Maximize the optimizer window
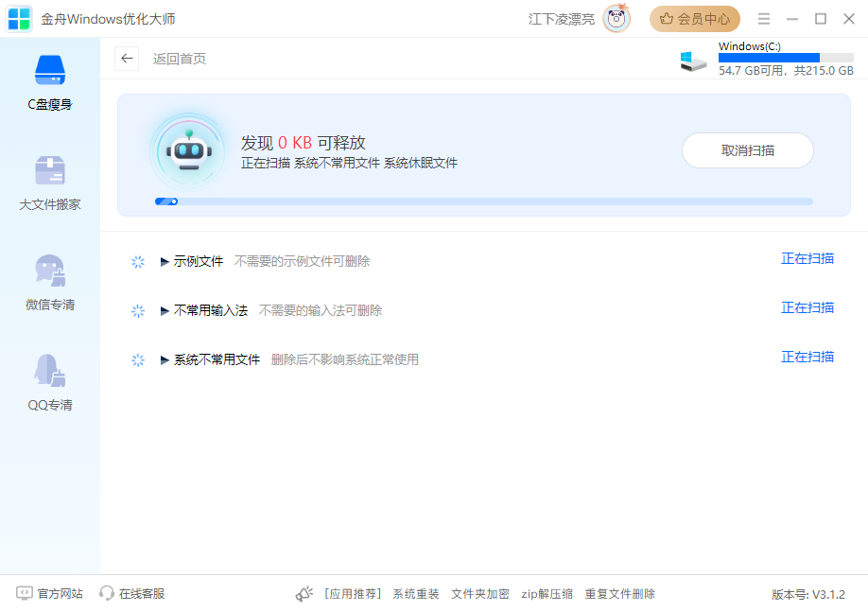 (821, 19)
